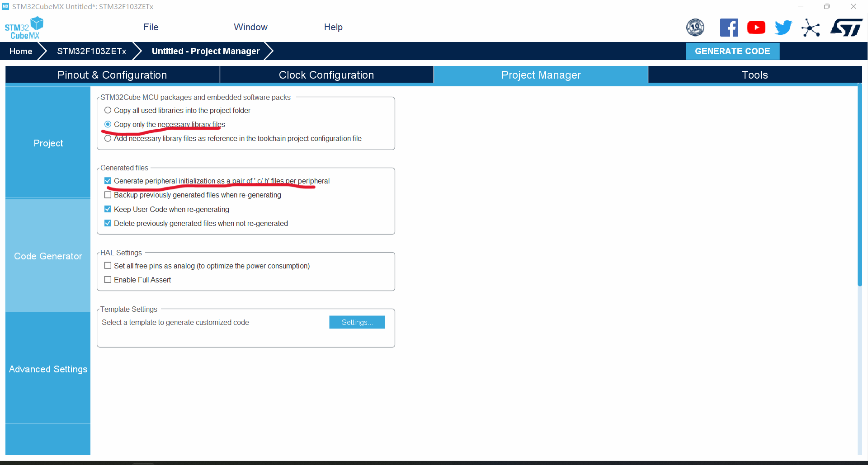Open the Advanced Settings side section
This screenshot has width=868, height=465.
(x=48, y=369)
